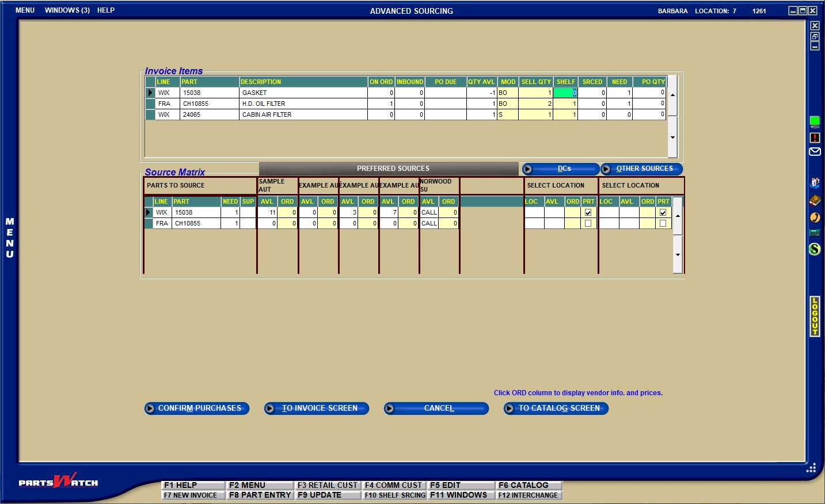
Task: Open the WINDOWS (3) menu
Action: click(x=67, y=10)
